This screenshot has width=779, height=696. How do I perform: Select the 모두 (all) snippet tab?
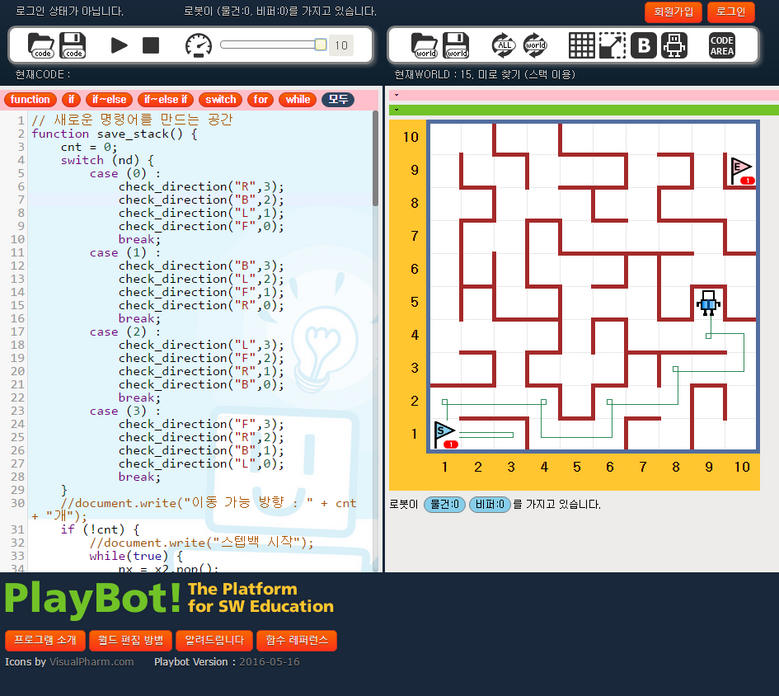tap(338, 99)
